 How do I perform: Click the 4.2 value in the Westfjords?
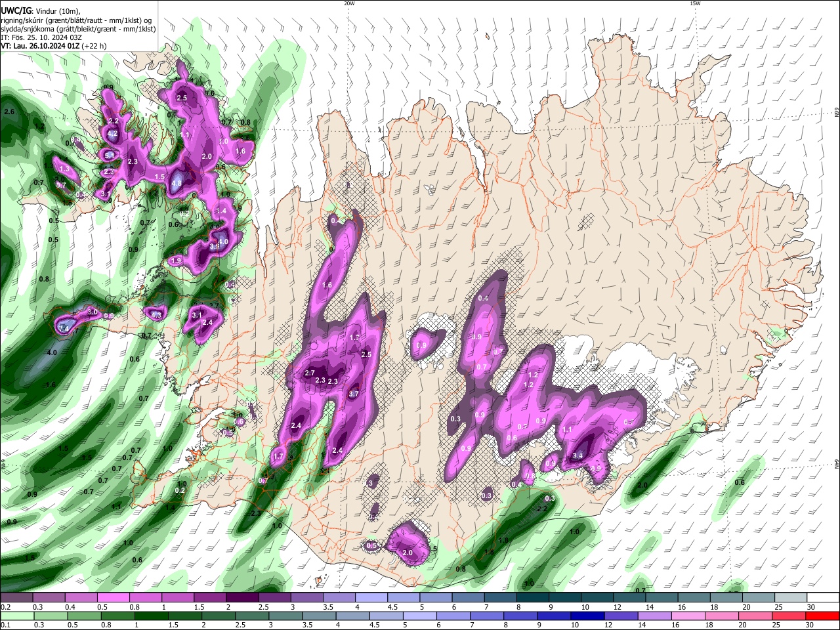[113, 133]
